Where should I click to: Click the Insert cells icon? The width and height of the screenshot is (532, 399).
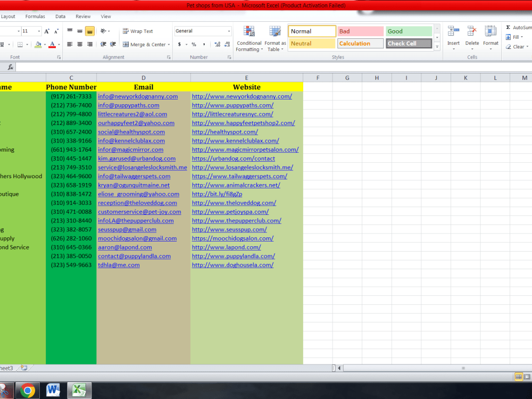click(x=453, y=31)
